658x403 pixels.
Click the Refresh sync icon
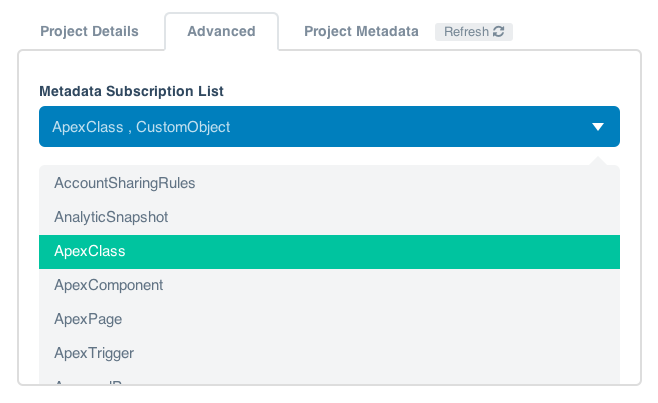tap(499, 32)
